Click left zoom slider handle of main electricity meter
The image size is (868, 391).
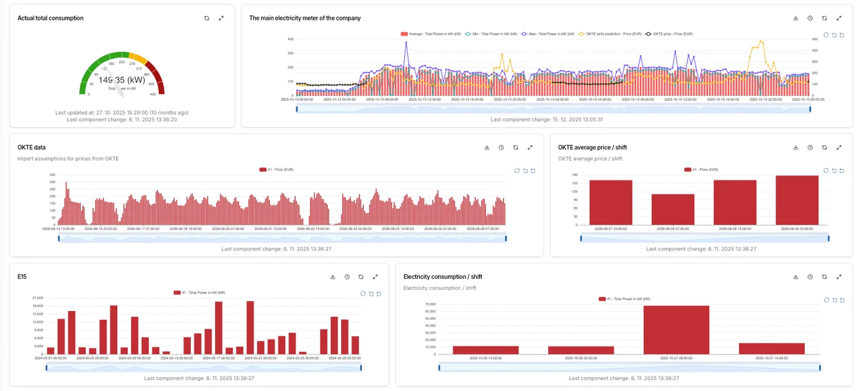coord(296,109)
